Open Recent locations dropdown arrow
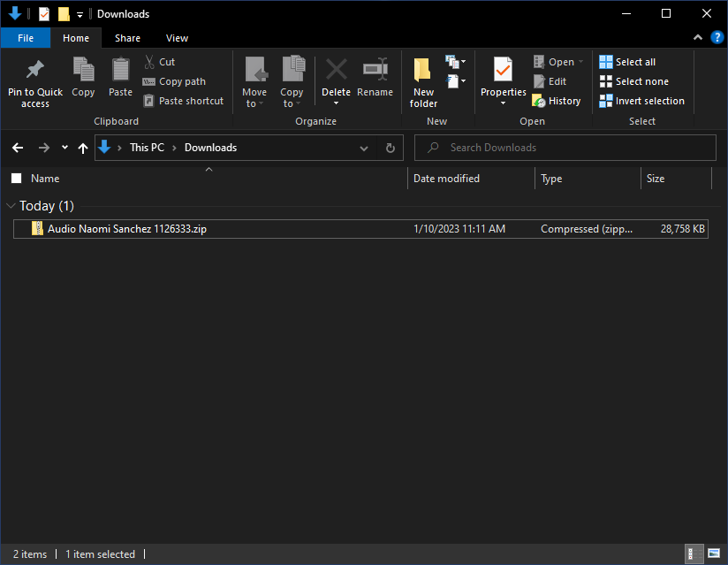The width and height of the screenshot is (728, 565). (64, 148)
